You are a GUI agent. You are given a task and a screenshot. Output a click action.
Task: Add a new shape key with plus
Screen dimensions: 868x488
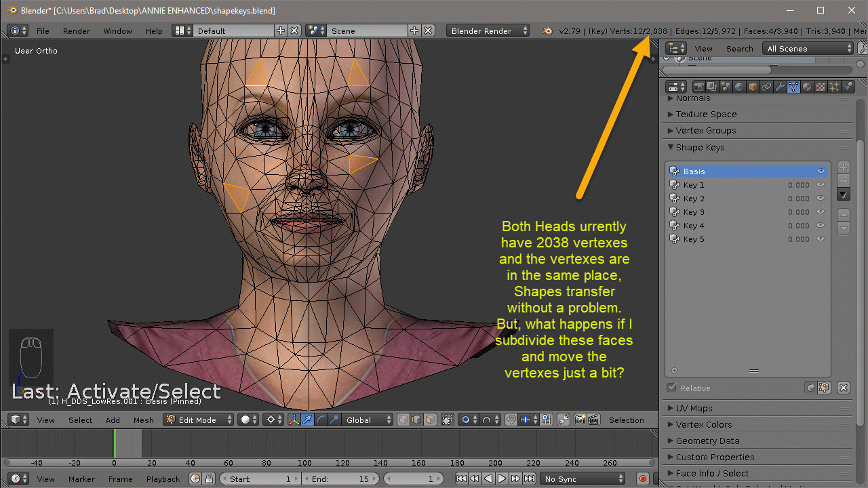click(x=844, y=167)
